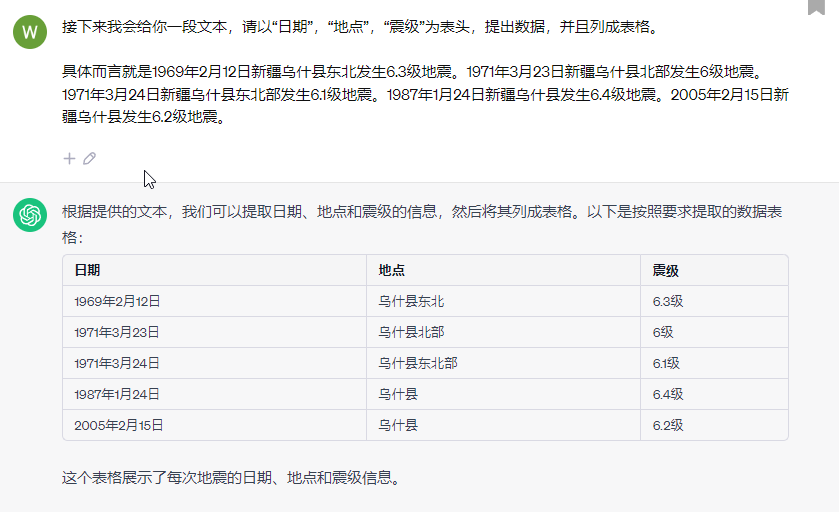
Task: Click the 1969年2月12日 date cell
Action: tap(117, 302)
